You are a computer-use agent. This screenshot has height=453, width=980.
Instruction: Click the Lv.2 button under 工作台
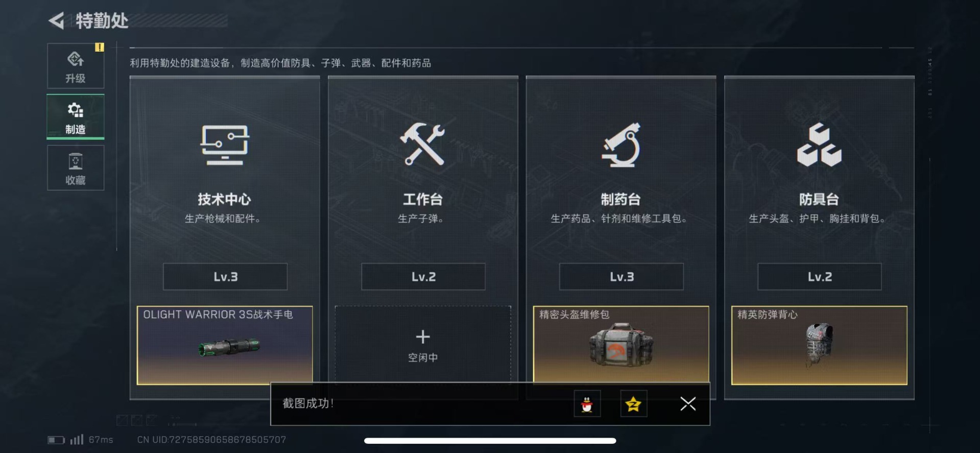(x=423, y=277)
